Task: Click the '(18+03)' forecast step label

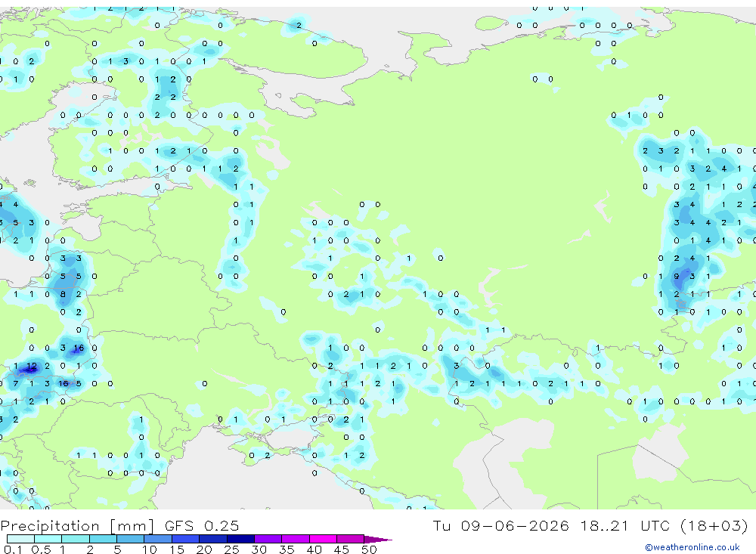Action: [714, 525]
